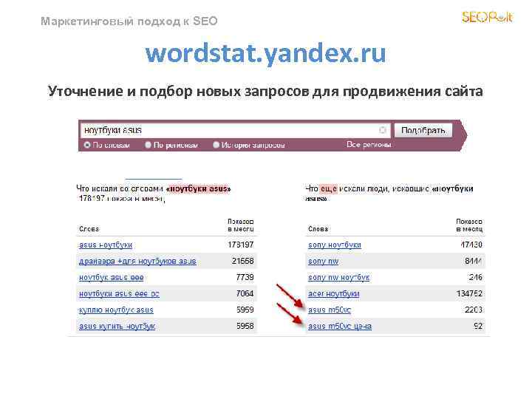Open the asus ноутбуки link
The image size is (532, 399).
(106, 245)
